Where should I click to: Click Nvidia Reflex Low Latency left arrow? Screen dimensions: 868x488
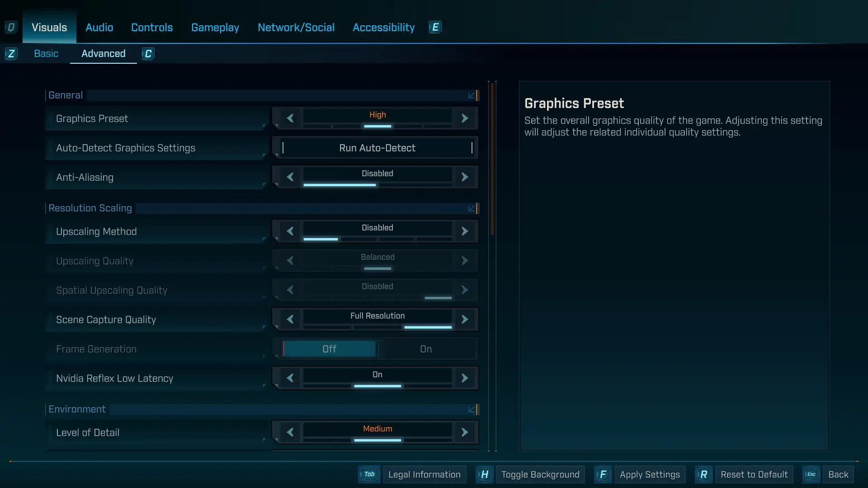(x=290, y=378)
